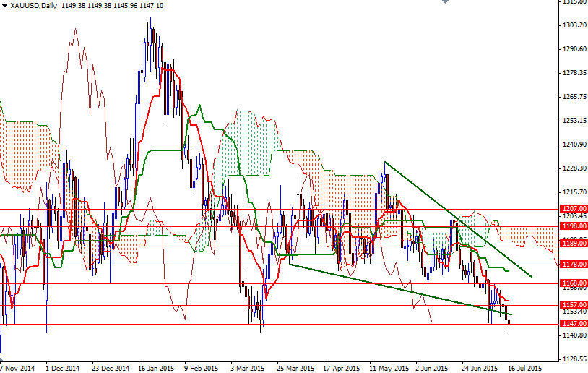The width and height of the screenshot is (588, 373).
Task: Click the 1207.00 red price label
Action: pos(573,209)
